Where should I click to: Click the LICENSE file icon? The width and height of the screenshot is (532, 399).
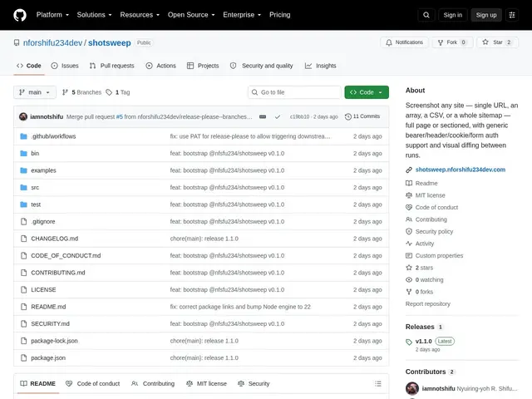pyautogui.click(x=23, y=290)
